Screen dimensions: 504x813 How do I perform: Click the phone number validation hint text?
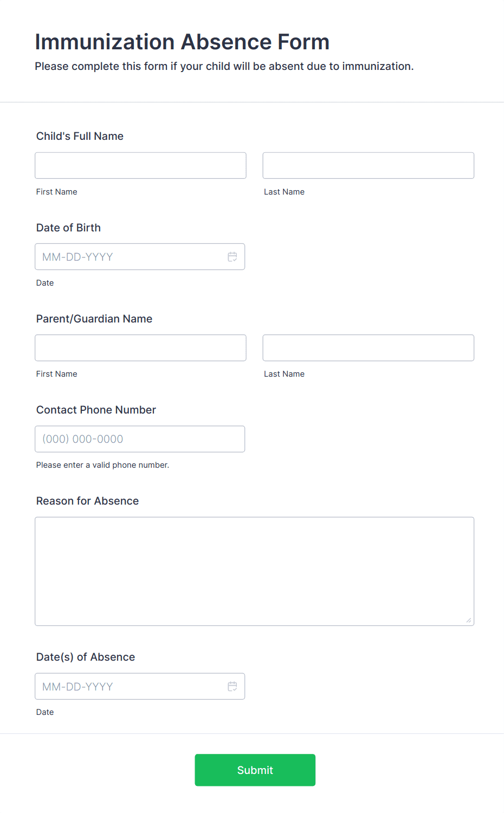(102, 465)
